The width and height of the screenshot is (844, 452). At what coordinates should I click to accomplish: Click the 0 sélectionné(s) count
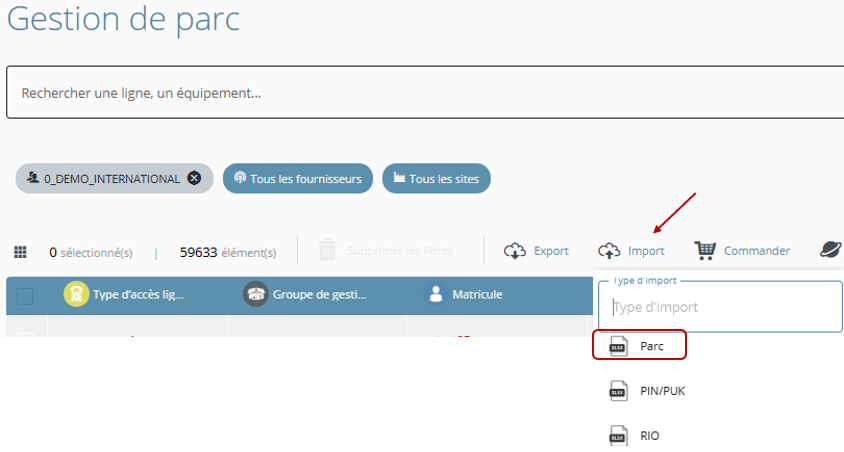click(90, 252)
